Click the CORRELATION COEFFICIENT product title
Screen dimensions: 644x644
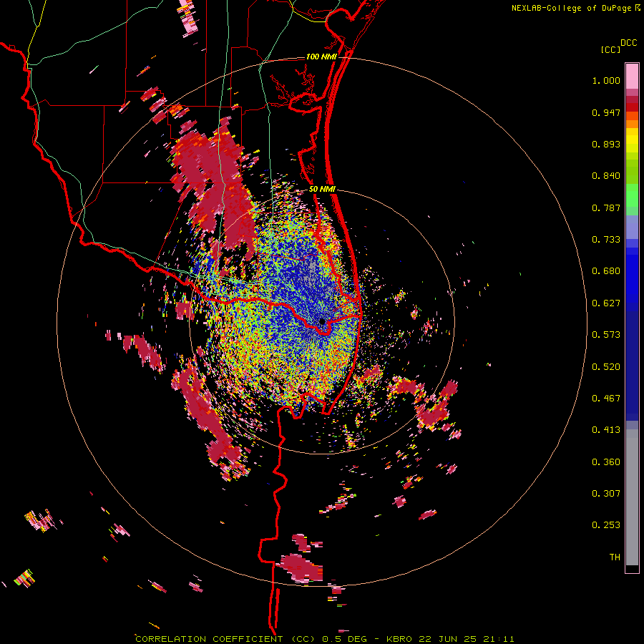pyautogui.click(x=209, y=639)
